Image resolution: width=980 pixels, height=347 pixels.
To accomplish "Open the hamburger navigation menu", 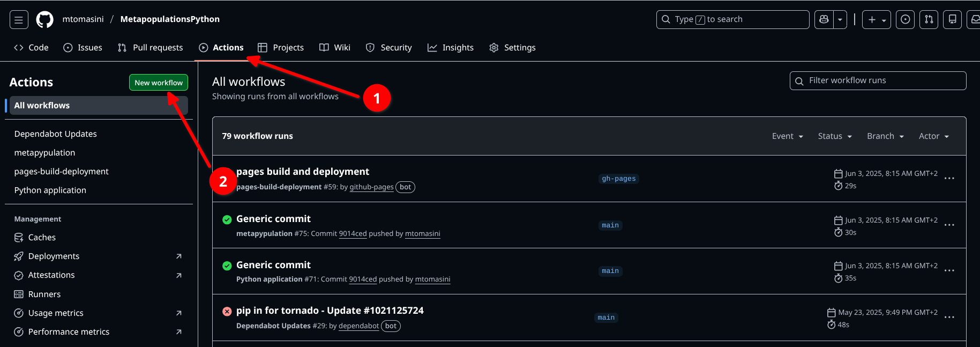I will pyautogui.click(x=19, y=20).
